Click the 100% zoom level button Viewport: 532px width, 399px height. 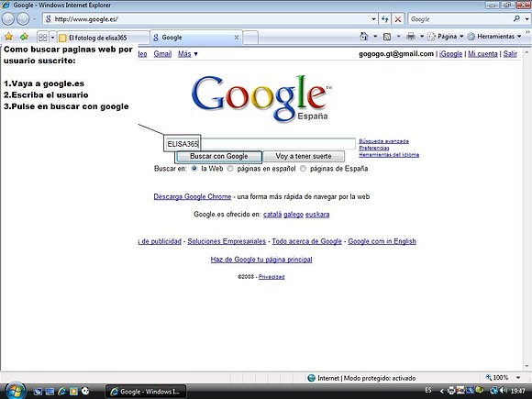(498, 377)
